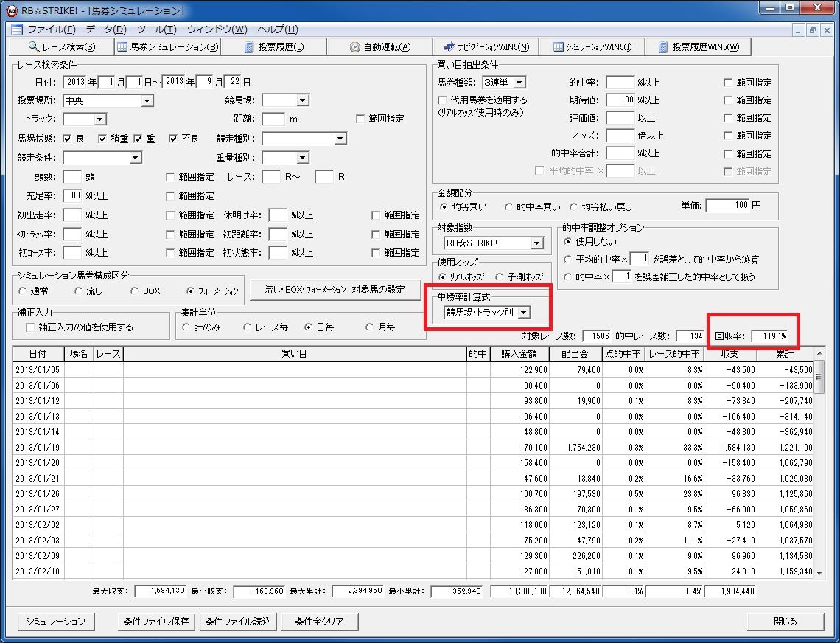Open the トラック dropdown
This screenshot has width=840, height=643.
pos(85,119)
